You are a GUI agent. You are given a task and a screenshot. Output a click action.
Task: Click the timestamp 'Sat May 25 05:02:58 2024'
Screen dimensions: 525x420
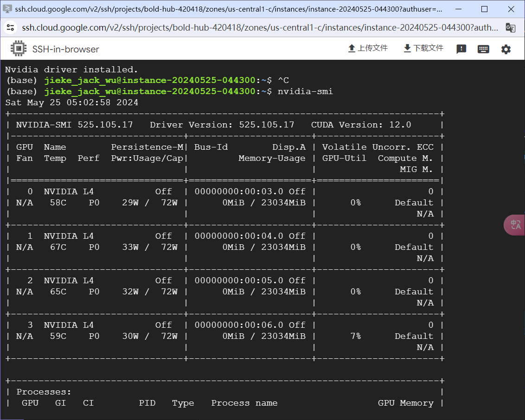(71, 102)
